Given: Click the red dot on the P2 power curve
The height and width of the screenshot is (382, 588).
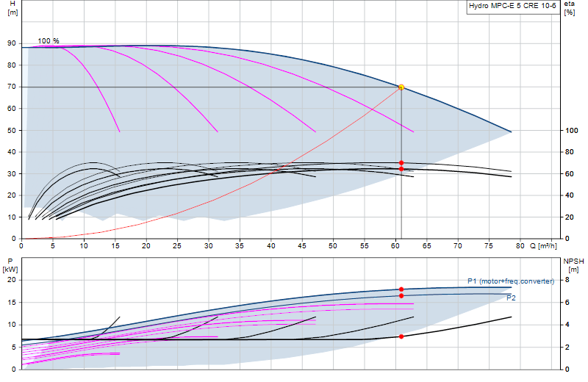Looking at the screenshot, I should click(x=401, y=296).
